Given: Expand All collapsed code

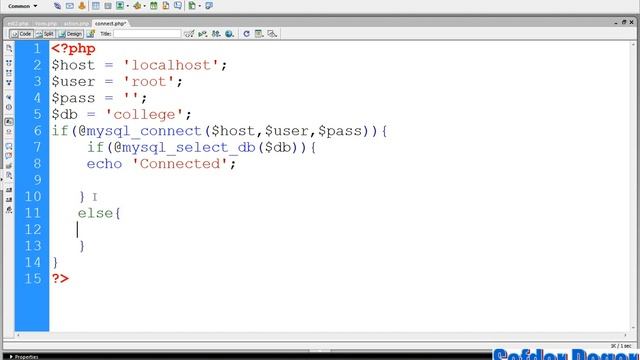Looking at the screenshot, I should coord(9,83).
